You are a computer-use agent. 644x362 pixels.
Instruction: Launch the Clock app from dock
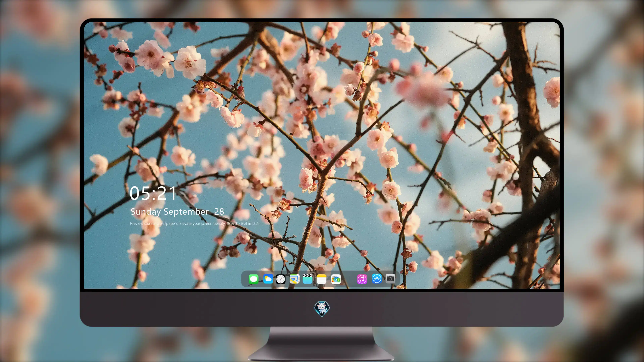pos(281,279)
